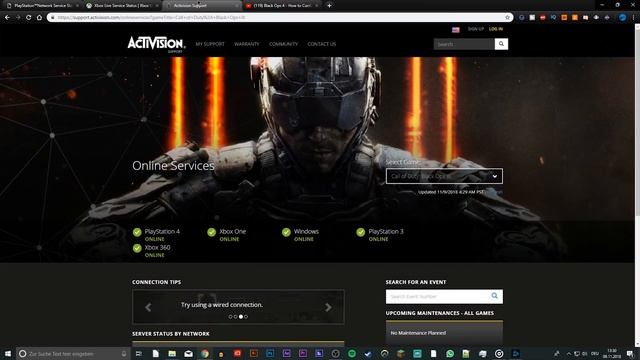Select the Activision Support tab
The width and height of the screenshot is (640, 360).
click(200, 6)
